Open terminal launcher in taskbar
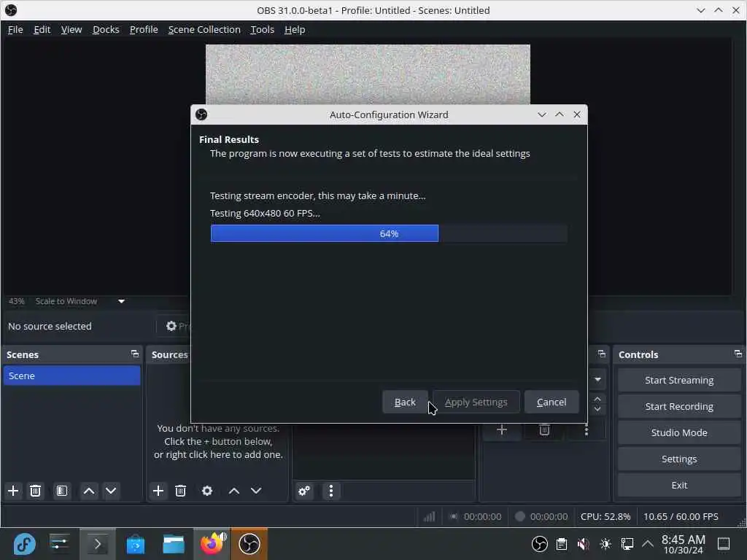 (97, 544)
